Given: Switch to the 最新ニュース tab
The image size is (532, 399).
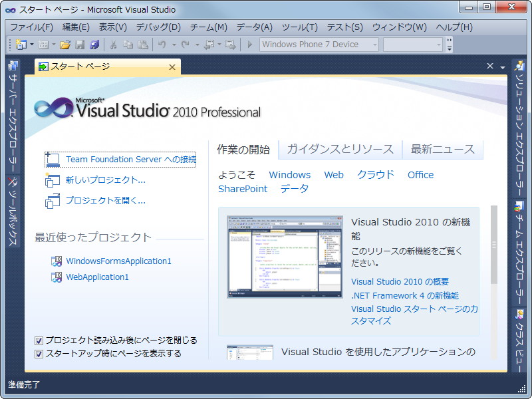Looking at the screenshot, I should pos(442,150).
